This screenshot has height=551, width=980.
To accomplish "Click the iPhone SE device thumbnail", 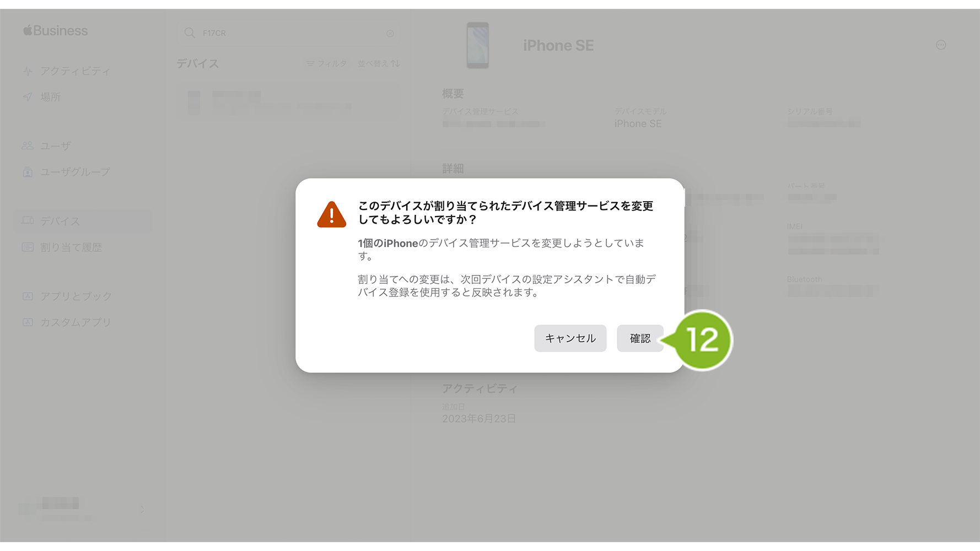I will click(x=477, y=45).
